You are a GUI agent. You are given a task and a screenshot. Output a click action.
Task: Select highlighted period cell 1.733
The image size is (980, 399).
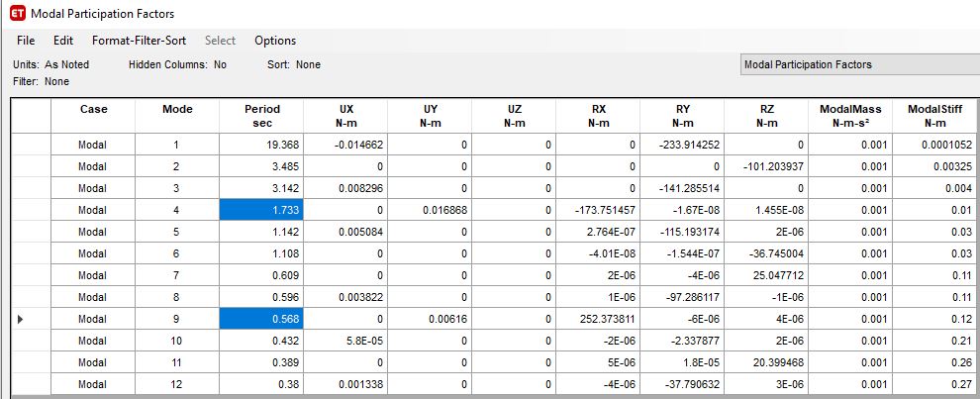261,210
